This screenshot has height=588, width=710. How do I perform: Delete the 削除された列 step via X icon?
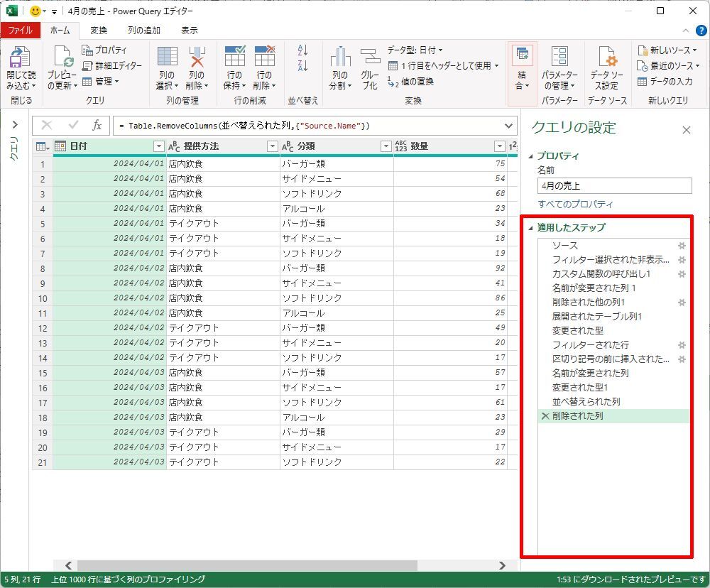tap(545, 416)
